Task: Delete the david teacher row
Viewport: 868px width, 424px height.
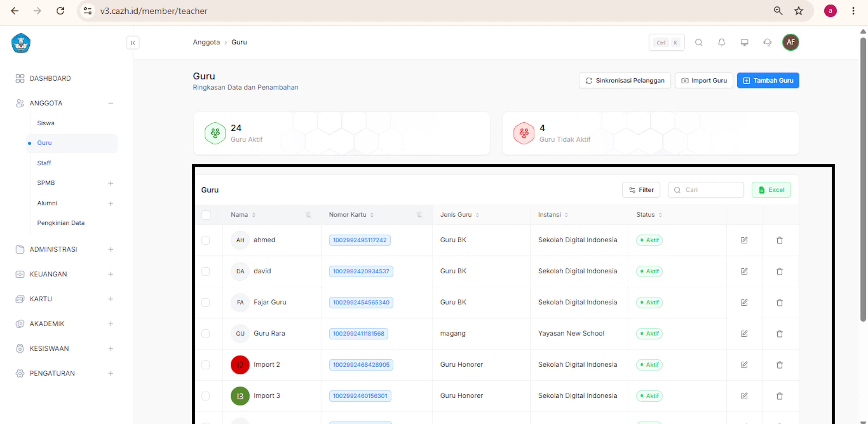Action: click(779, 271)
